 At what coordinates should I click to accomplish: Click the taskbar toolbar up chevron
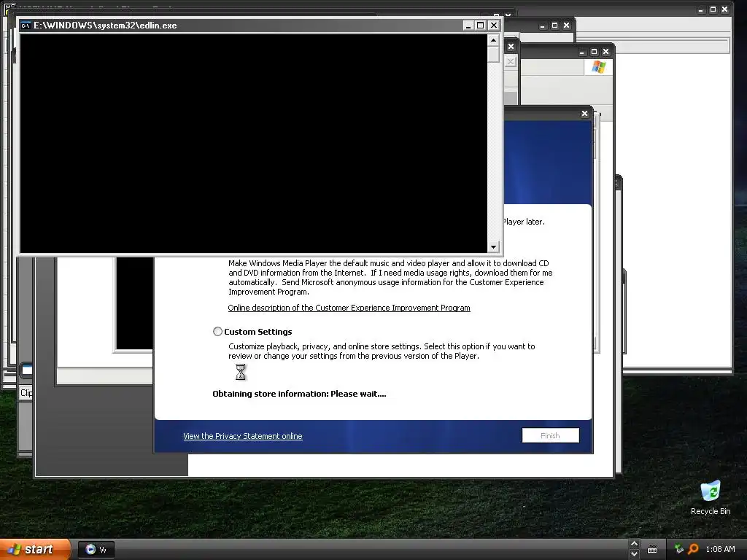coord(634,544)
